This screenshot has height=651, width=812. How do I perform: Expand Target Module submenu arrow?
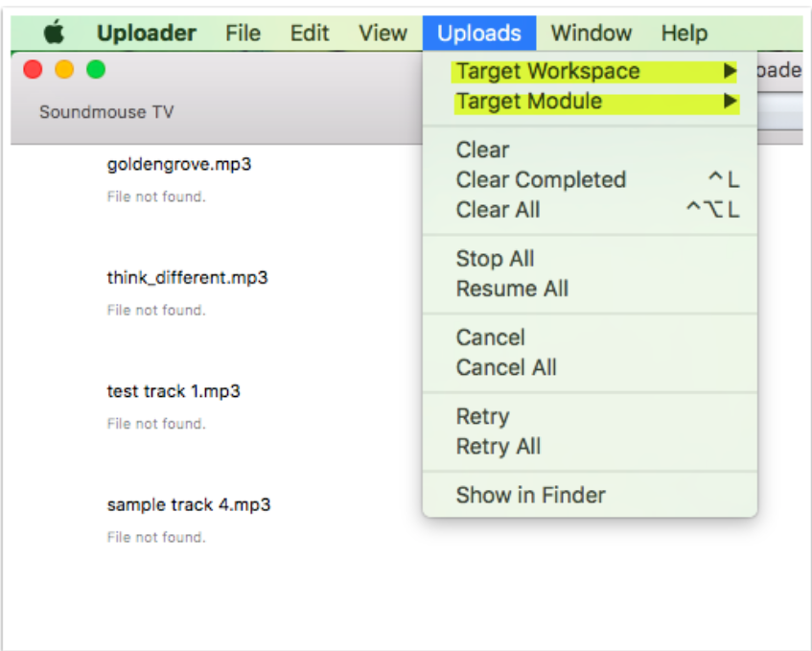tap(730, 101)
